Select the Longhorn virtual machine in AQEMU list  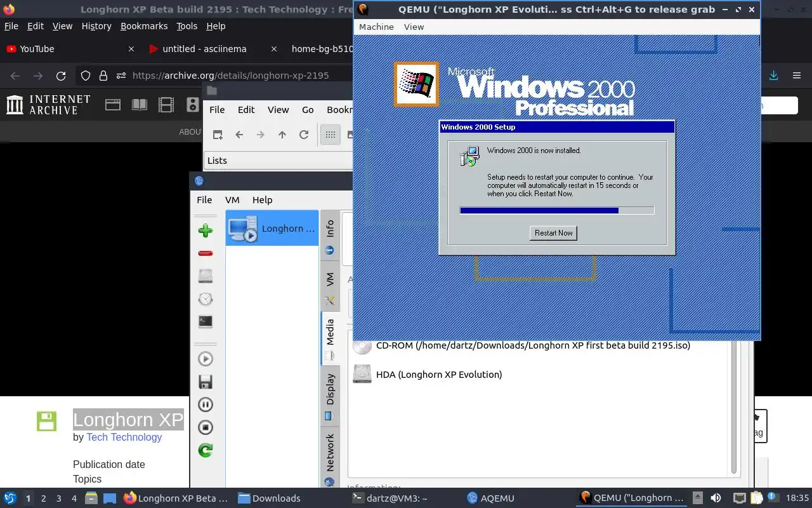(x=272, y=229)
